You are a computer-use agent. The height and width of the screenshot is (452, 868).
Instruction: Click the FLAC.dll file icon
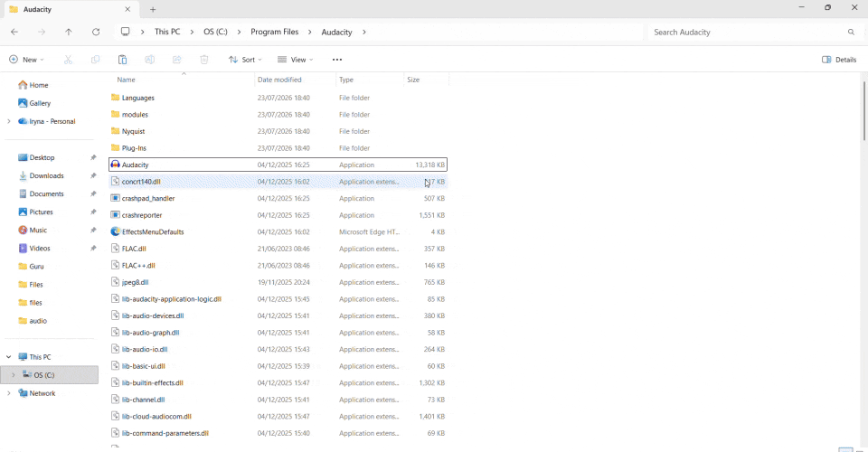pyautogui.click(x=115, y=249)
